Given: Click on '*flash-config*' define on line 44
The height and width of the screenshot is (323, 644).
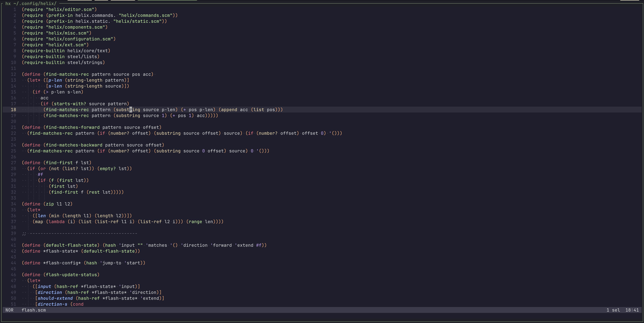Looking at the screenshot, I should (62, 263).
